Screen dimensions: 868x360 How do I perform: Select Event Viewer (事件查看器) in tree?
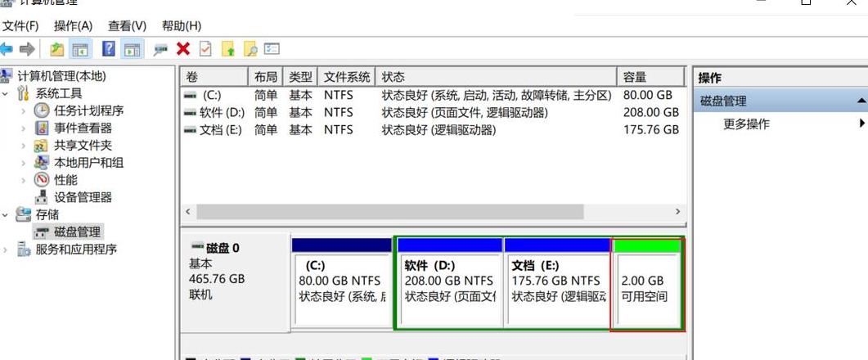(x=83, y=128)
